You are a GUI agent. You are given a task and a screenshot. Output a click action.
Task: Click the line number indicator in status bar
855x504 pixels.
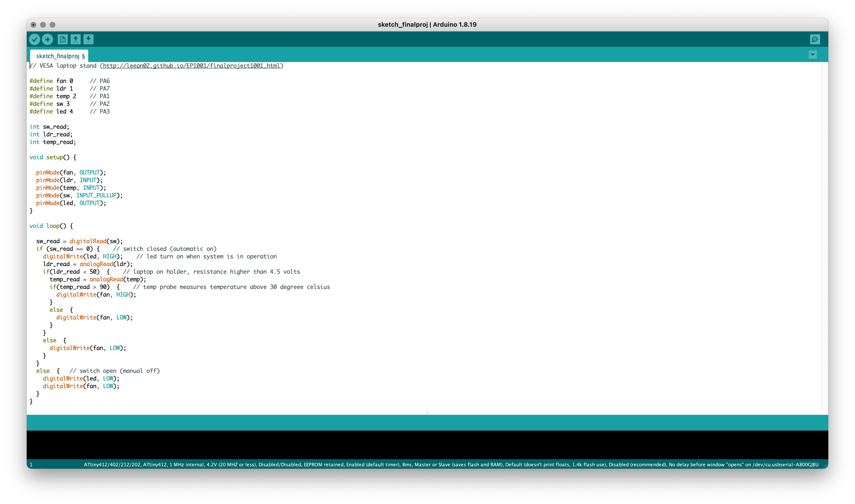pos(31,465)
